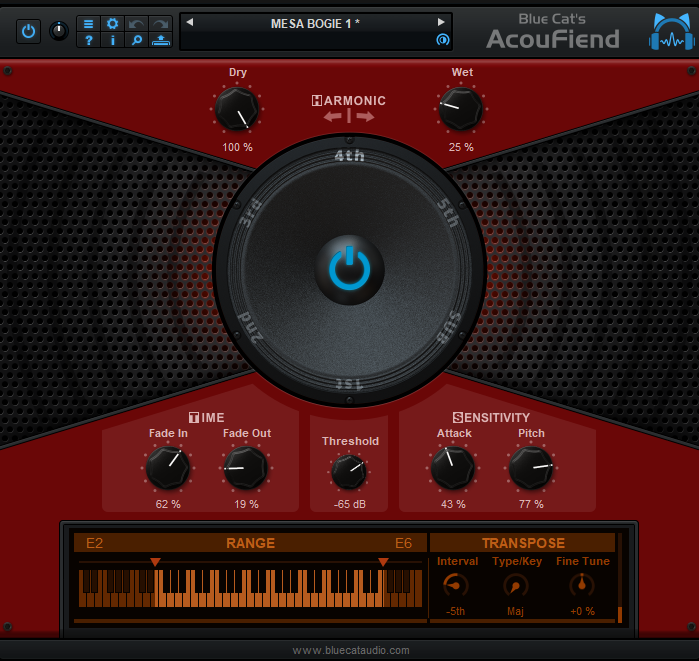Click the high range marker triangle
699x661 pixels.
tap(383, 562)
